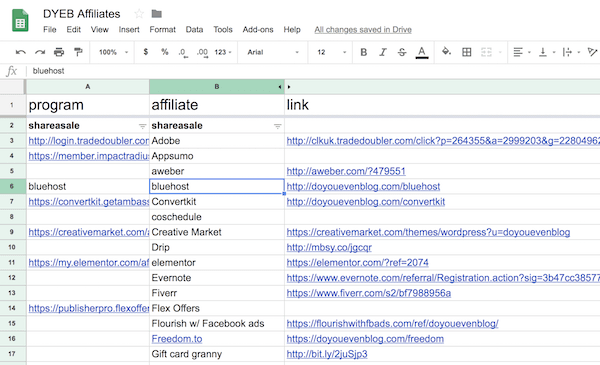Open the text color picker
Viewport: 600px width, 365px height.
tap(422, 52)
